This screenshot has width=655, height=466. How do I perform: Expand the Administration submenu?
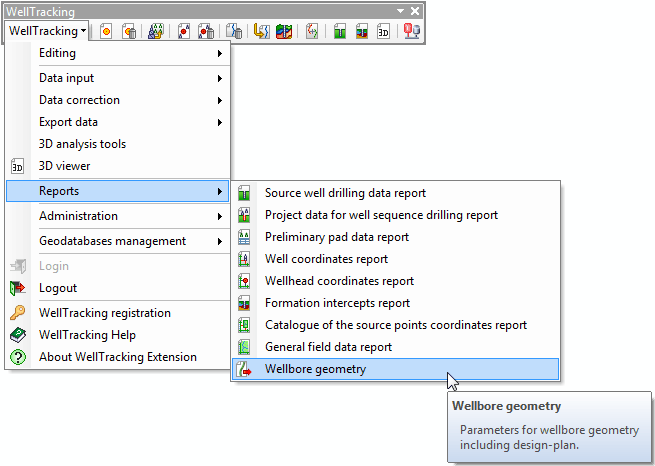click(118, 216)
